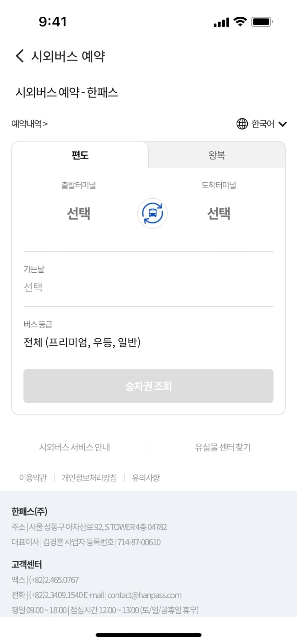The height and width of the screenshot is (644, 297).
Task: Choose the 출발터미널 departure terminal
Action: 79,213
